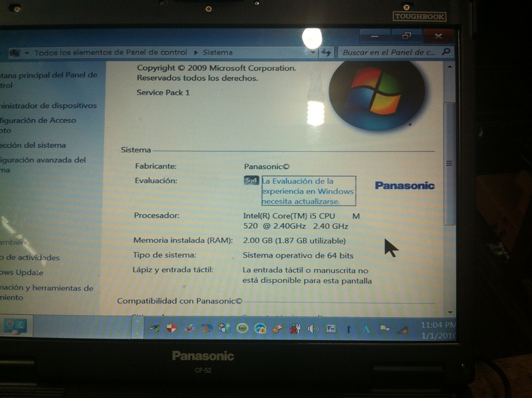532x398 pixels.
Task: Click the vertical scrollbar thumb
Action: coord(450,163)
